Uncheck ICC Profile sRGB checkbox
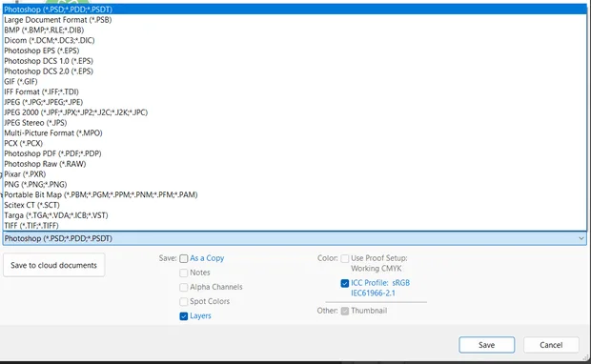 344,283
